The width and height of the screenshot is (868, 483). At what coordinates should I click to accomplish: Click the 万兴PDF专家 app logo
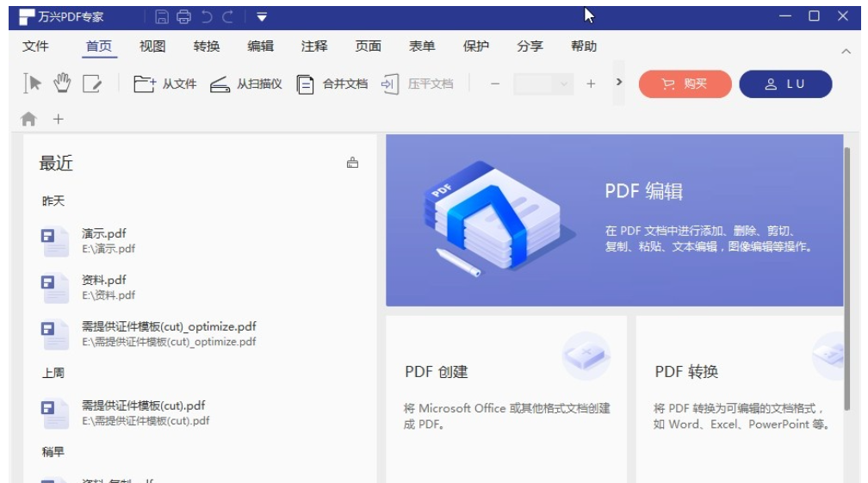coord(27,17)
